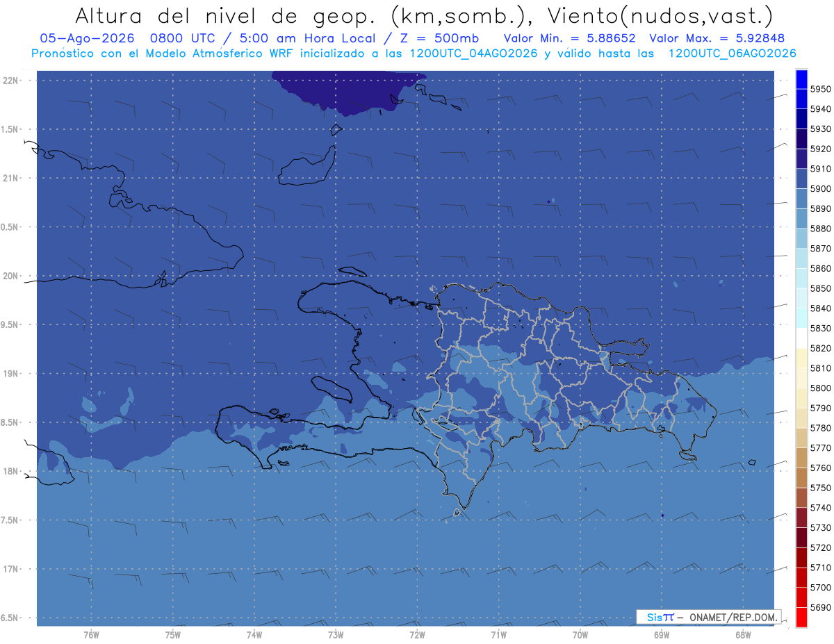Click legend swatch between 5910 and 5920
This screenshot has height=644, width=834.
point(801,158)
